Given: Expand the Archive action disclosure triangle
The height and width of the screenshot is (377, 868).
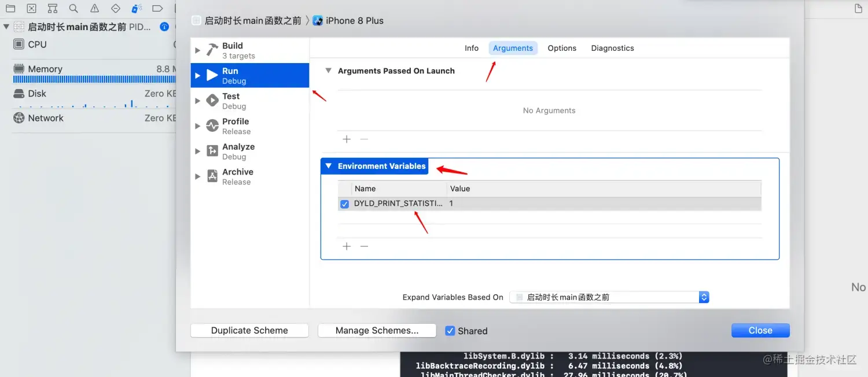Looking at the screenshot, I should click(x=197, y=176).
